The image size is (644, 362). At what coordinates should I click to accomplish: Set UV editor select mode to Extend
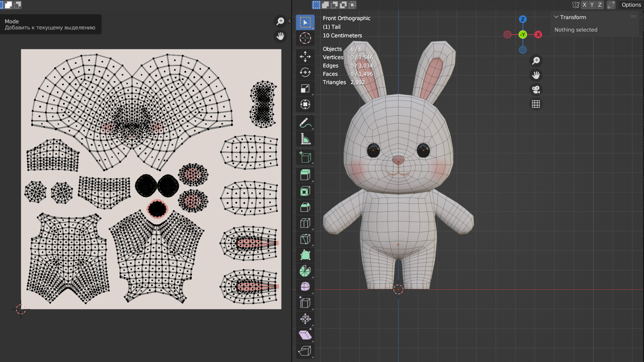(8, 5)
